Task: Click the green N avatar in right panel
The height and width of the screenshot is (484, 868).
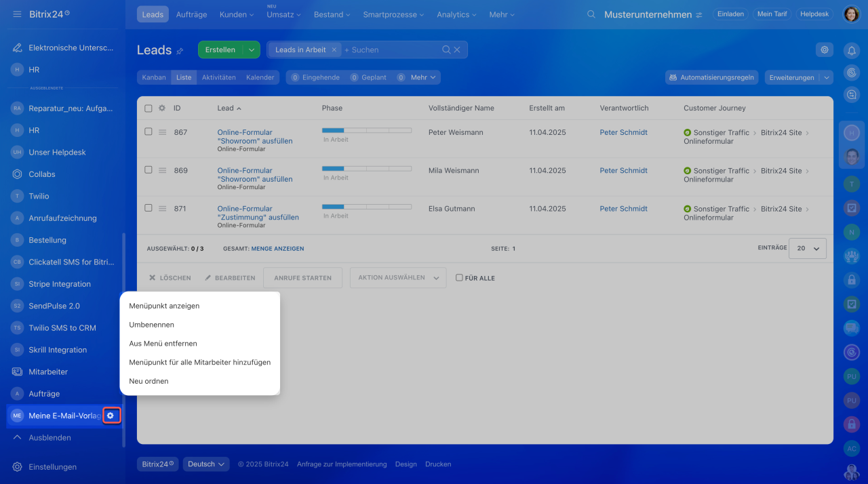Action: point(852,233)
